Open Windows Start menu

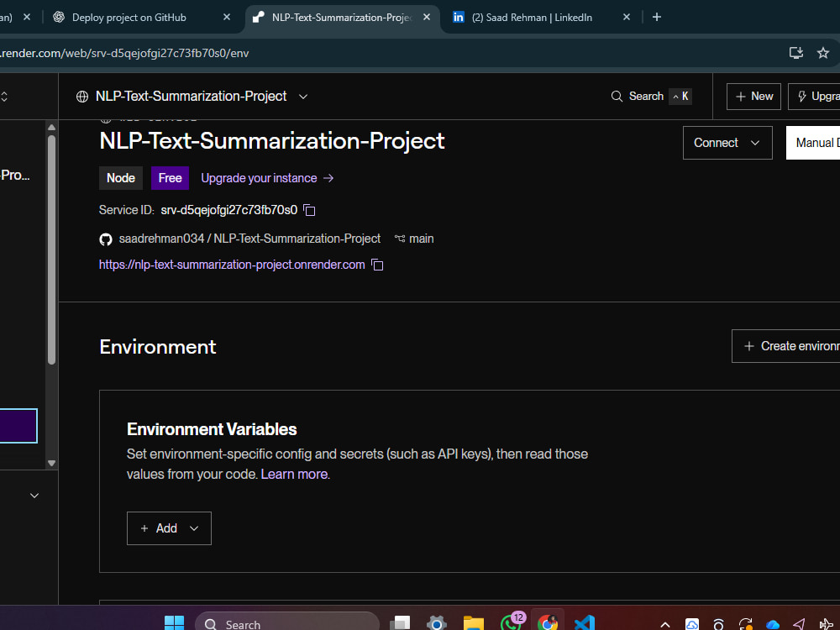[x=174, y=623]
